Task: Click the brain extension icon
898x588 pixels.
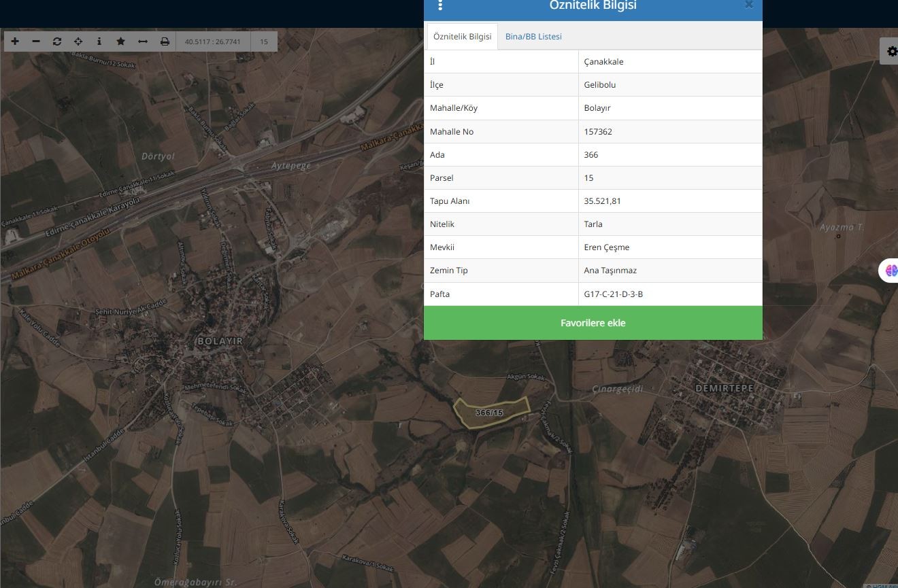Action: point(891,271)
